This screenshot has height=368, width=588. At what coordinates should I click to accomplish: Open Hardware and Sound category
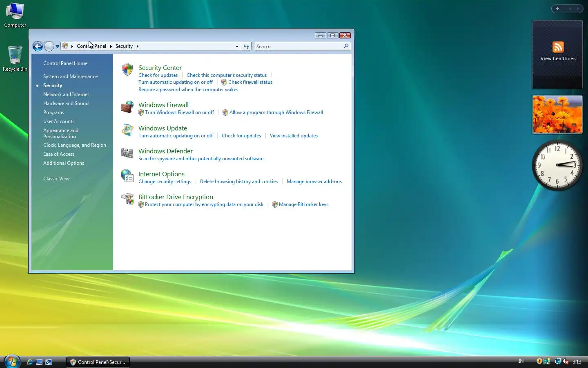(66, 103)
